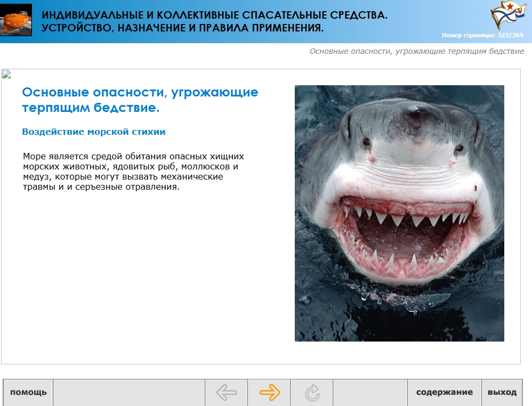Open содержание table of contents

point(444,393)
